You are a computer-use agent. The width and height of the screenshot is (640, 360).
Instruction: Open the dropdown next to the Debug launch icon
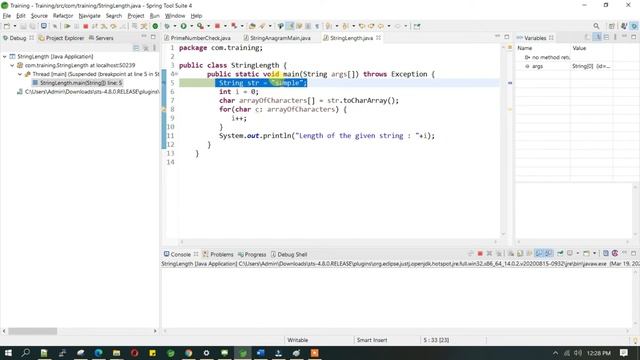click(x=175, y=26)
